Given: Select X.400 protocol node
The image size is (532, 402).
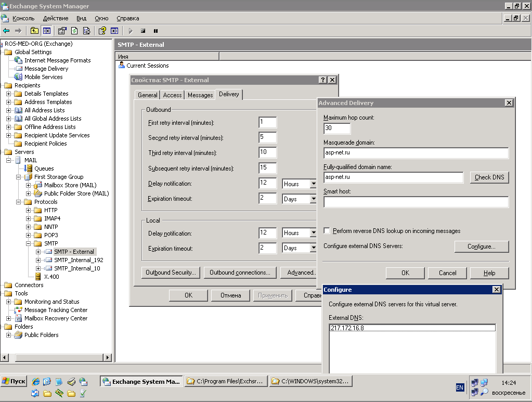Looking at the screenshot, I should [51, 277].
